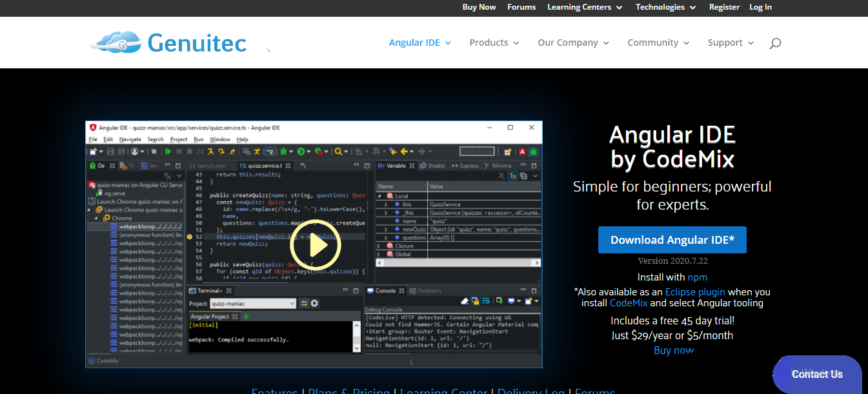Enable word wrap in the Console toolbar

point(486,300)
